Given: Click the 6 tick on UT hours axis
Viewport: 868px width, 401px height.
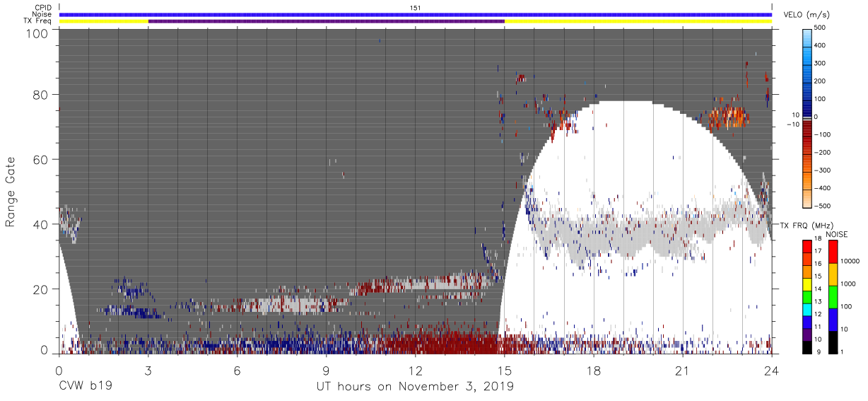Looking at the screenshot, I should tap(237, 370).
